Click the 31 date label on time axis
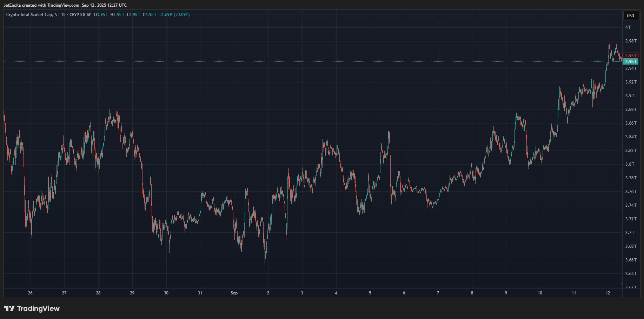The height and width of the screenshot is (319, 644). [x=200, y=293]
